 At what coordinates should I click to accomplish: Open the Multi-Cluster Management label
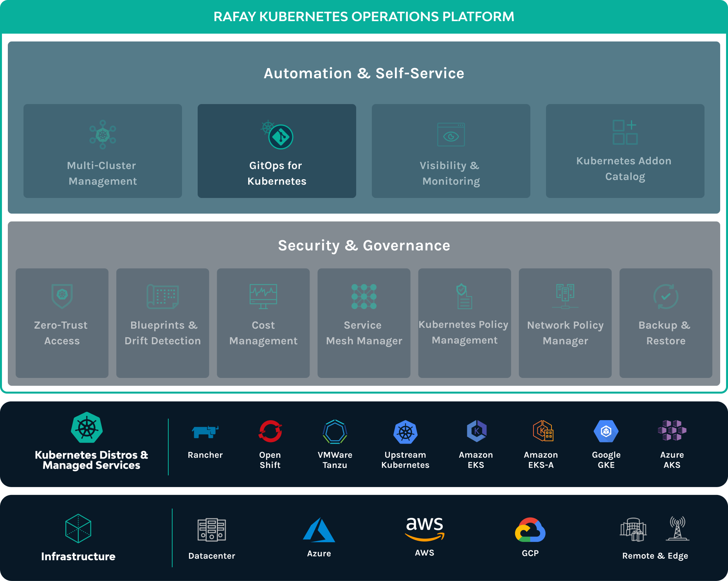(x=103, y=173)
